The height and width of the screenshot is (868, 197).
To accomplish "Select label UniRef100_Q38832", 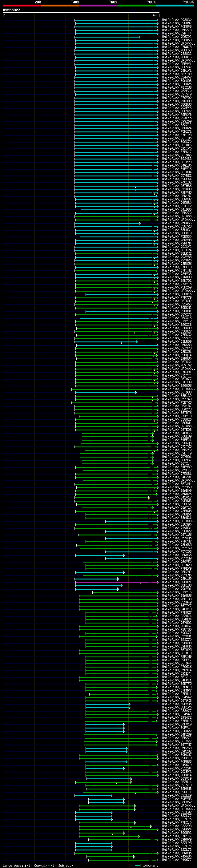I will point(177,54).
